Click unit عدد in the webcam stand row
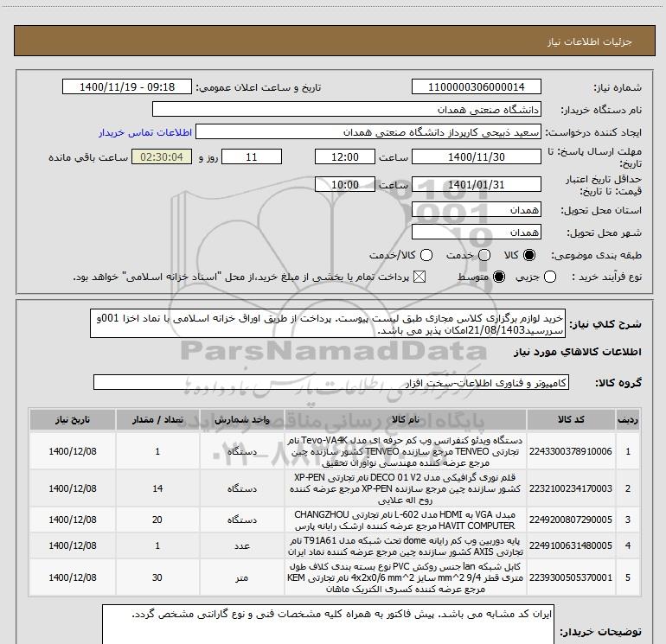 click(x=241, y=546)
